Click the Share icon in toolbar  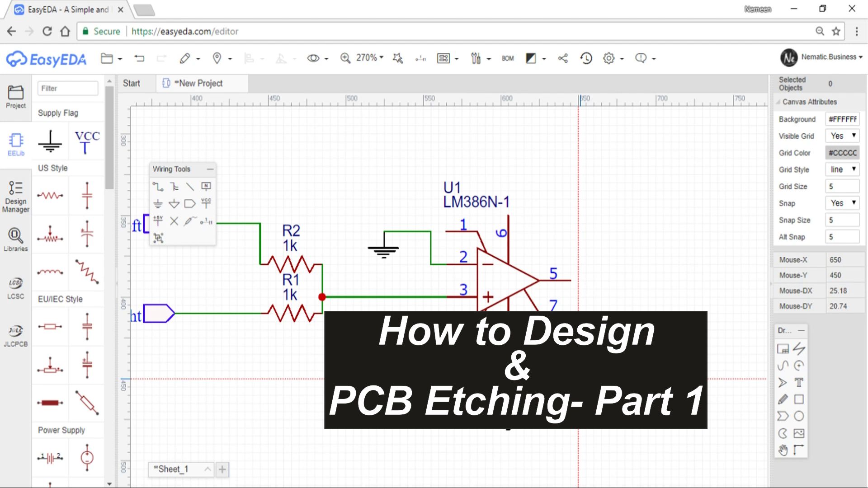pos(563,58)
